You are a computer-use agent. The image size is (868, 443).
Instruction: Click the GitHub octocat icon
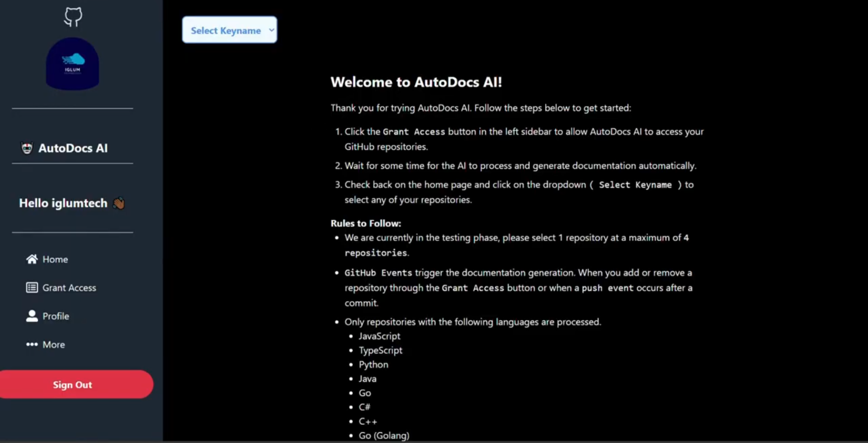(x=73, y=17)
